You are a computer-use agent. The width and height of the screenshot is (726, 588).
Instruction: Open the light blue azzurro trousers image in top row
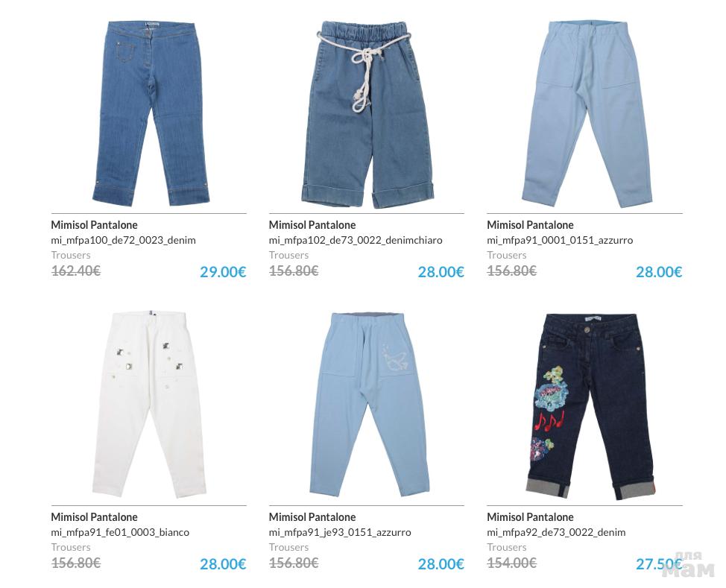(x=587, y=114)
